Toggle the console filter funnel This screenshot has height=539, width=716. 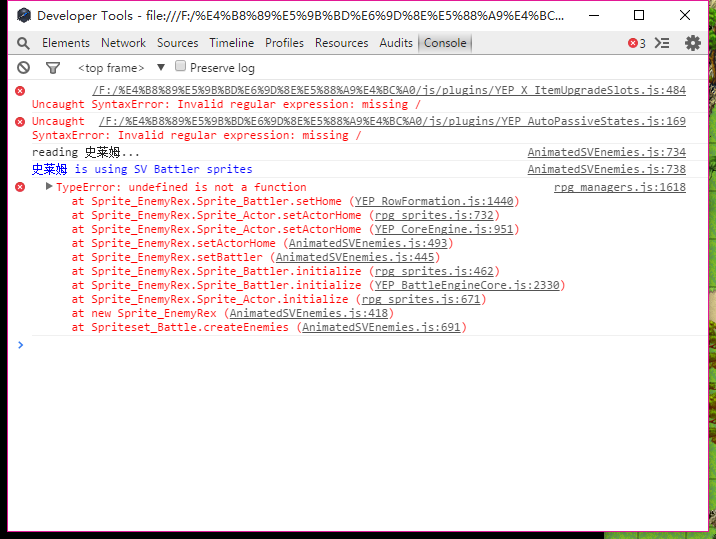point(53,68)
